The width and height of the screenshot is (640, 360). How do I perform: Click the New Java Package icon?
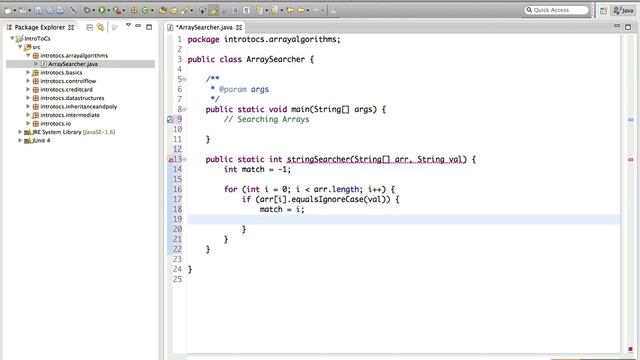pyautogui.click(x=134, y=10)
